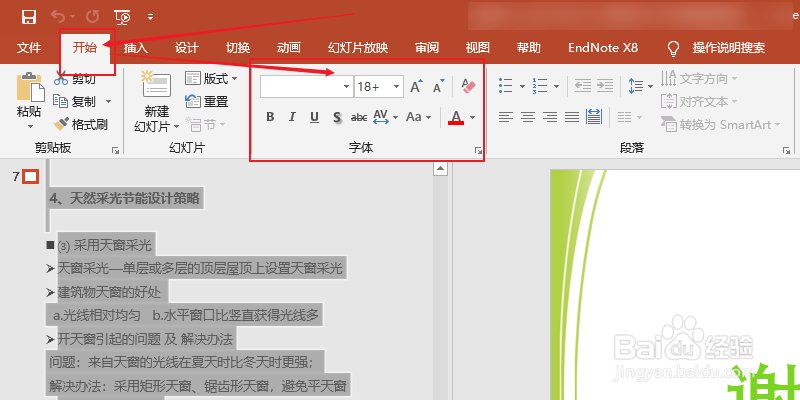
Task: Toggle bold formatting
Action: point(270,117)
